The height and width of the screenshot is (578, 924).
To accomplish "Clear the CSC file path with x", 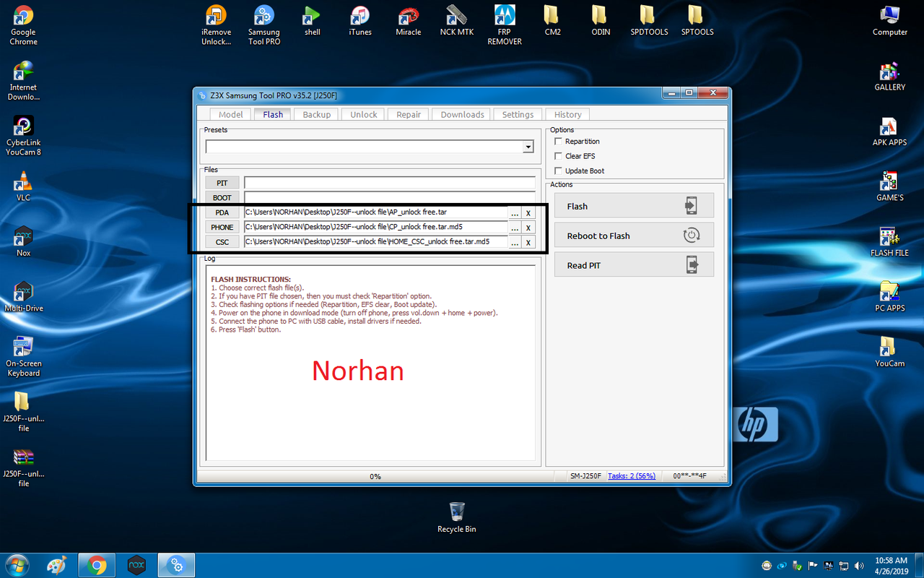I will (x=528, y=243).
